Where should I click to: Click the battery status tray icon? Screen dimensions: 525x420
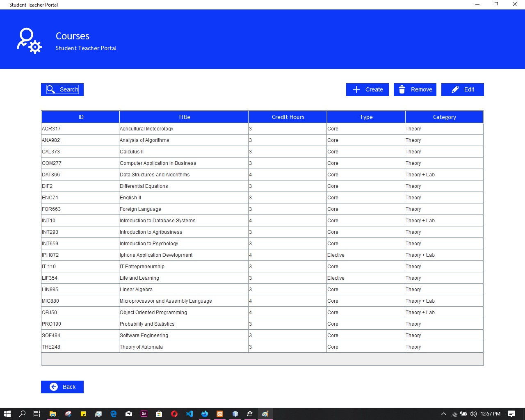coord(463,414)
